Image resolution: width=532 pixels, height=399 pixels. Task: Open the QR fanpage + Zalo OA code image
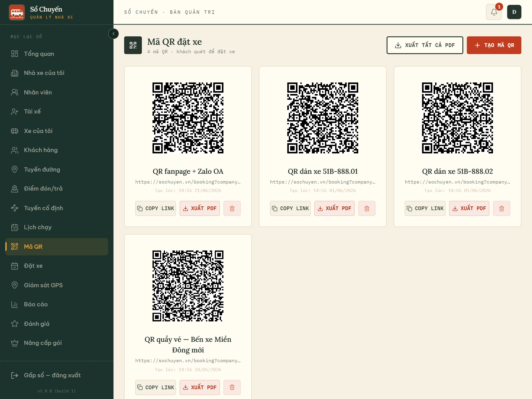[188, 118]
